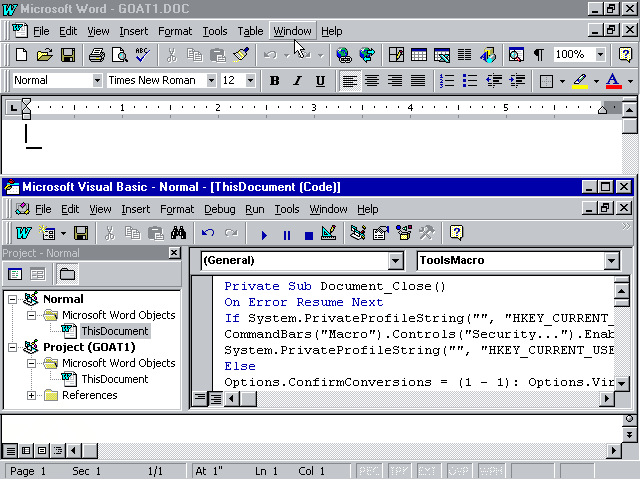
Task: Click the Tables and Borders icon
Action: (396, 54)
